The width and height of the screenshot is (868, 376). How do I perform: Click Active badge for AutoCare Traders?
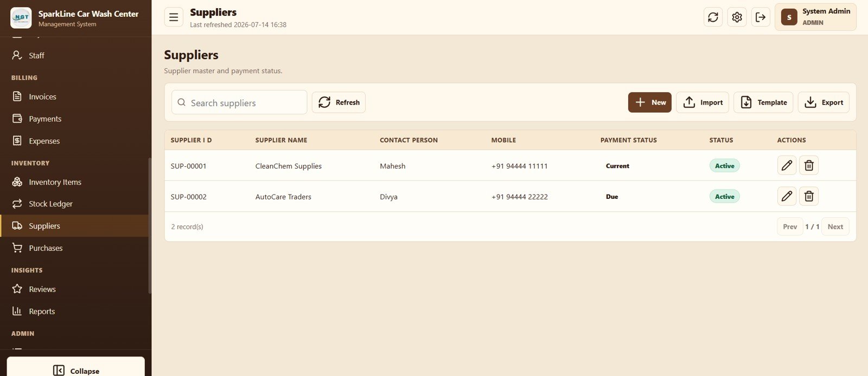point(724,197)
